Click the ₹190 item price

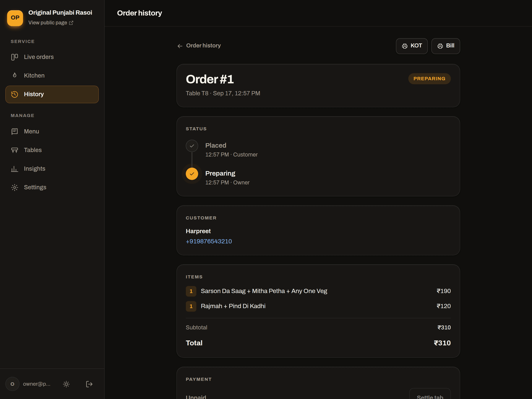[x=444, y=291]
